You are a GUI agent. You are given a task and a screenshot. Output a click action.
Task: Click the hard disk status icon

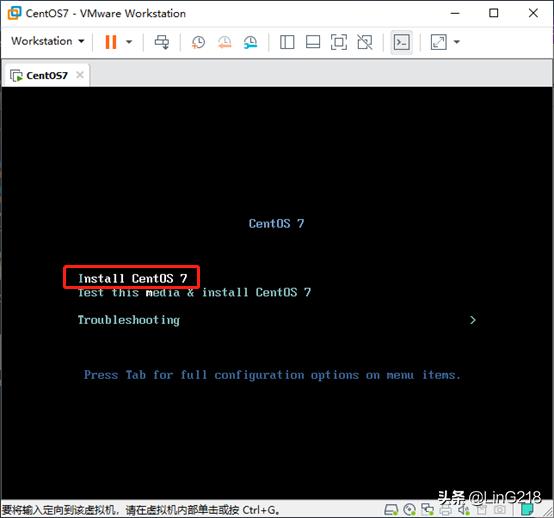pos(391,510)
